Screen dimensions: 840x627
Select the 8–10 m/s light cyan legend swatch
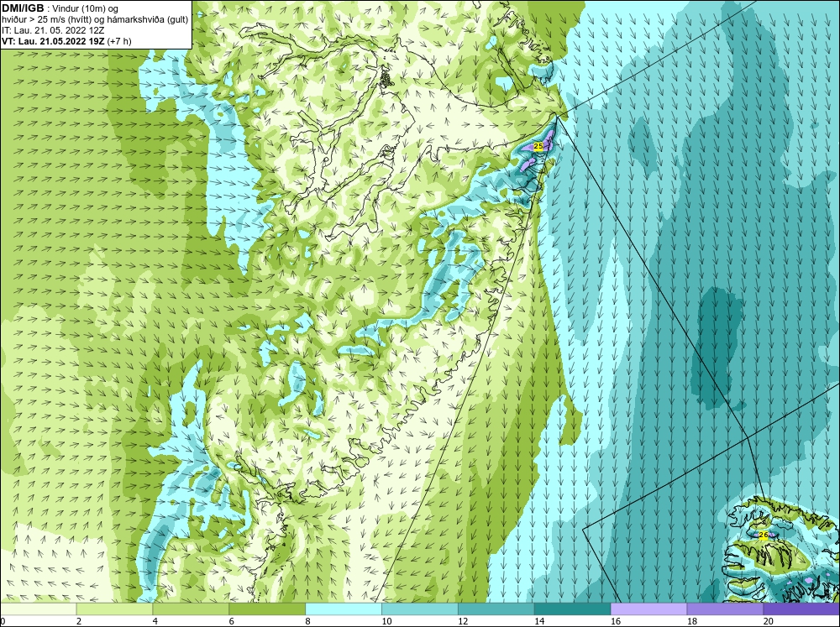[x=344, y=609]
